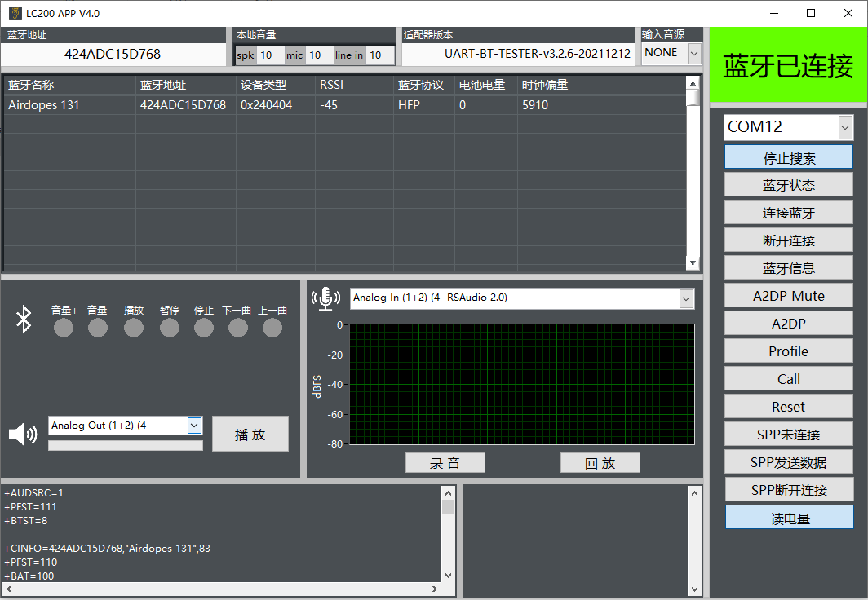Click the 蓝牙信息 button
868x600 pixels.
coord(789,268)
